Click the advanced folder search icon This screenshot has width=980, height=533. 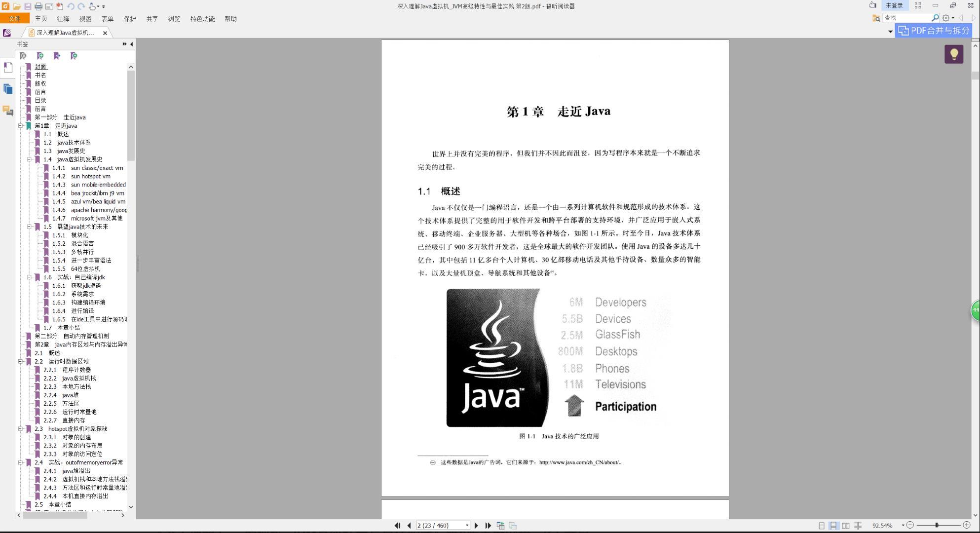tap(876, 18)
